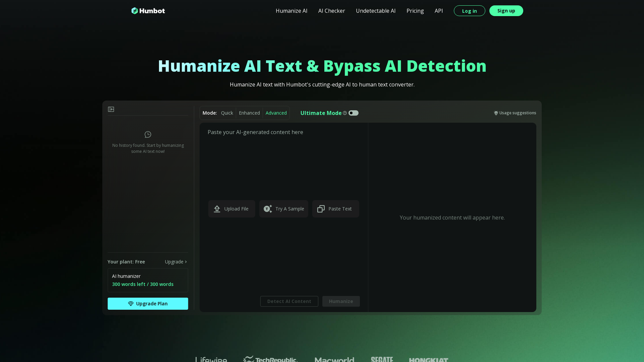Click the 'Ultimate Mode' label
Viewport: 644px width, 362px height.
(321, 113)
